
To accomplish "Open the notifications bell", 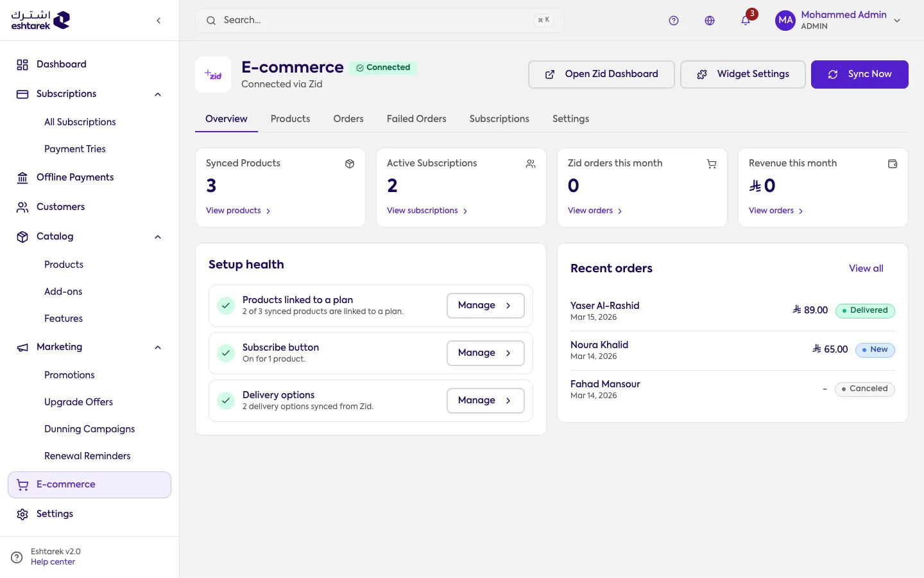I will click(746, 21).
